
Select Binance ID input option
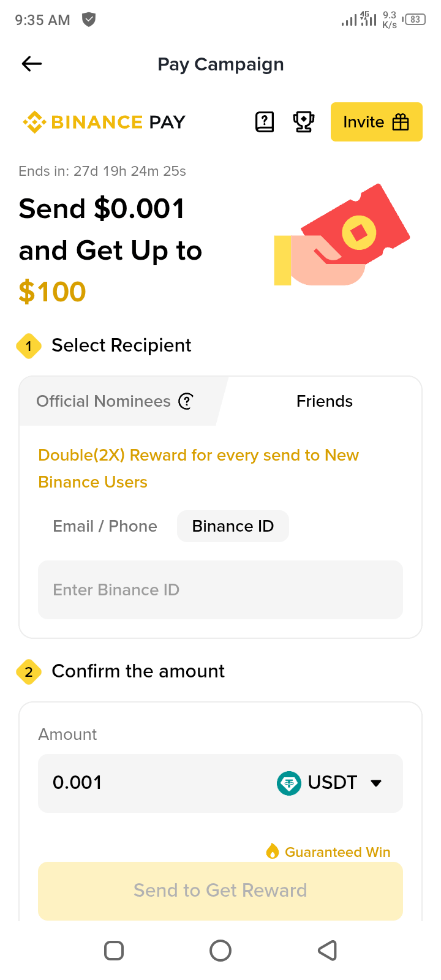(x=233, y=526)
